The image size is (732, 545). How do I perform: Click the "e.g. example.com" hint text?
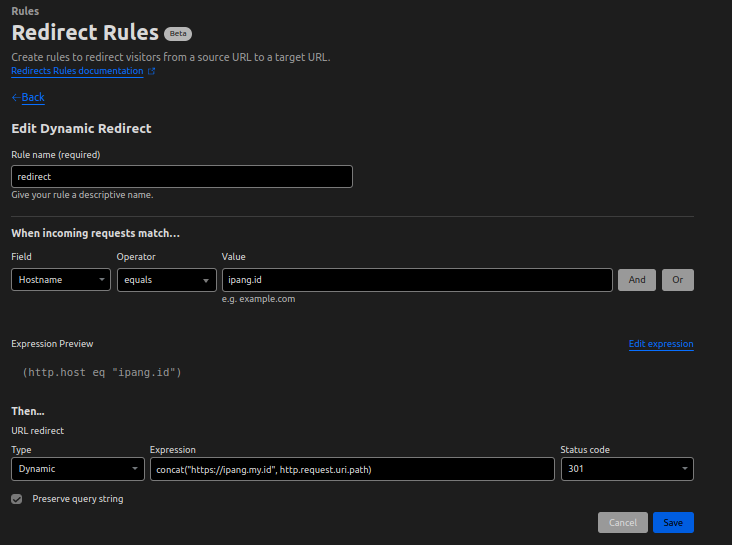258,299
